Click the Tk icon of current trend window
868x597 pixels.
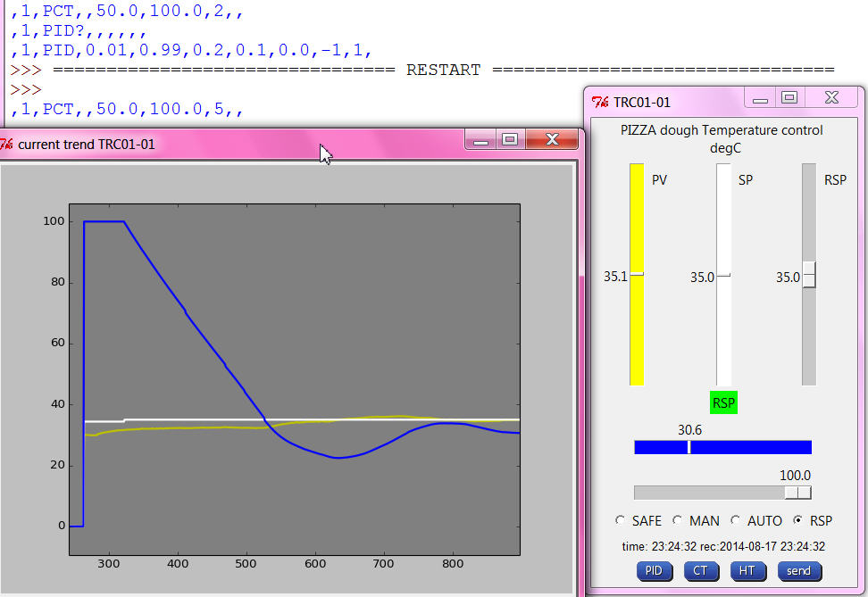point(7,144)
